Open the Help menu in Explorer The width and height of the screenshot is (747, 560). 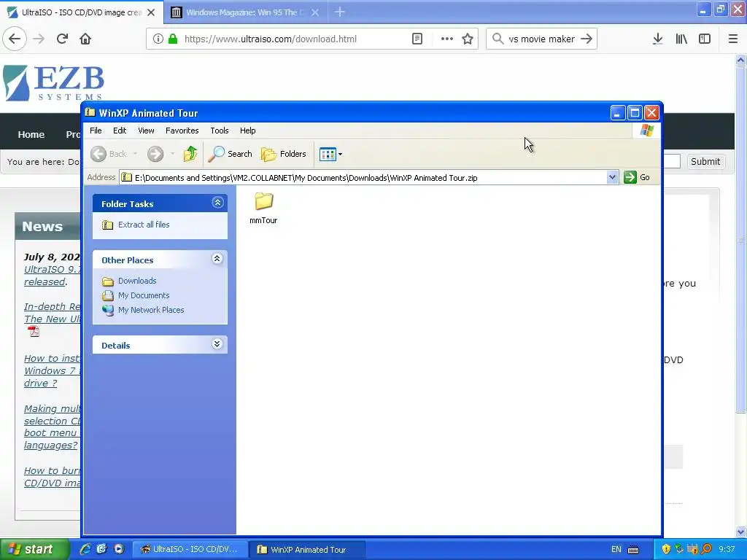click(x=248, y=131)
